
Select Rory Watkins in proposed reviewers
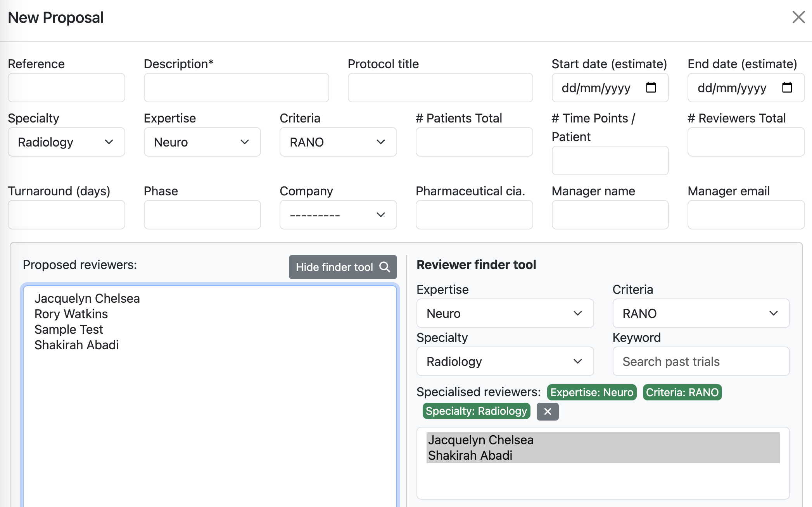(x=71, y=314)
